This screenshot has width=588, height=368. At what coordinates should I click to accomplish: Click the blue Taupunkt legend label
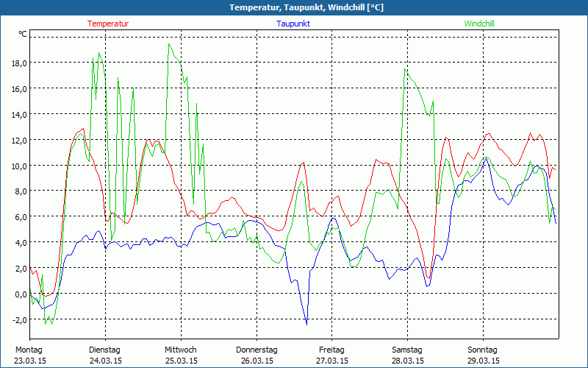click(x=293, y=24)
